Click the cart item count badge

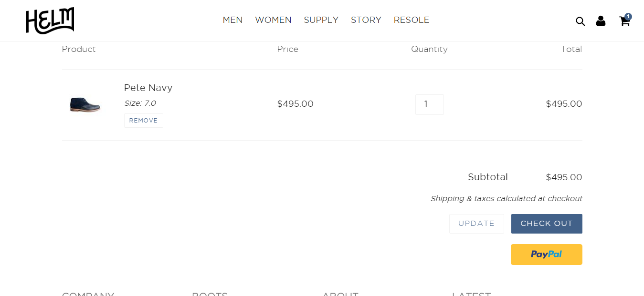coord(628,17)
